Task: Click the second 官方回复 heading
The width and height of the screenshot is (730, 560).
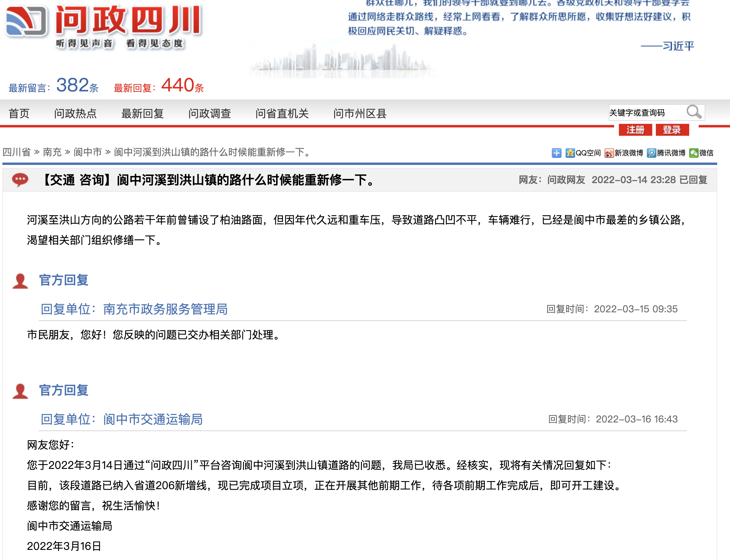Action: pyautogui.click(x=64, y=390)
